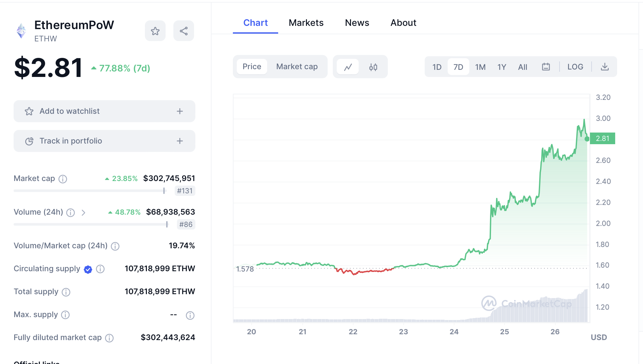This screenshot has height=364, width=643.
Task: Select the Market cap chart toggle
Action: [x=297, y=67]
